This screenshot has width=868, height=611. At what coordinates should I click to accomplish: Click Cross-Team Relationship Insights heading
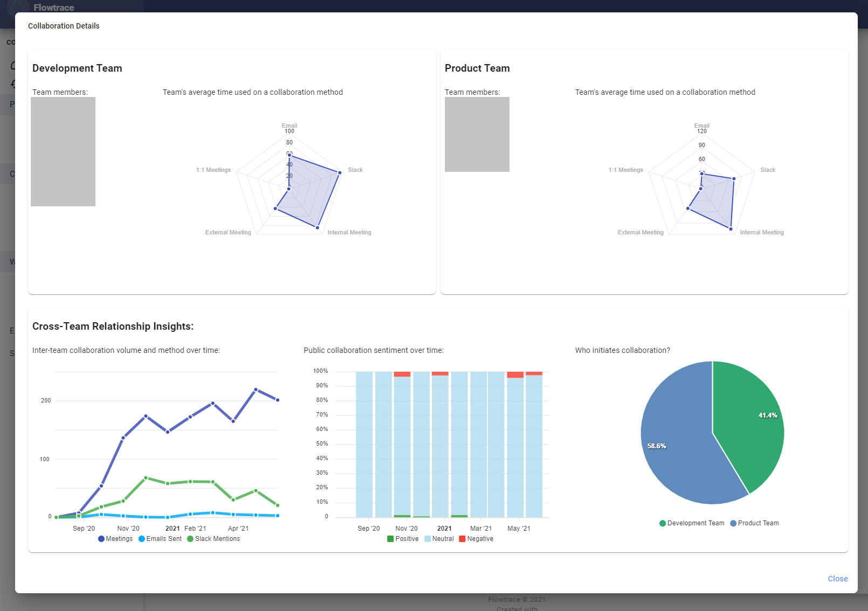coord(113,327)
